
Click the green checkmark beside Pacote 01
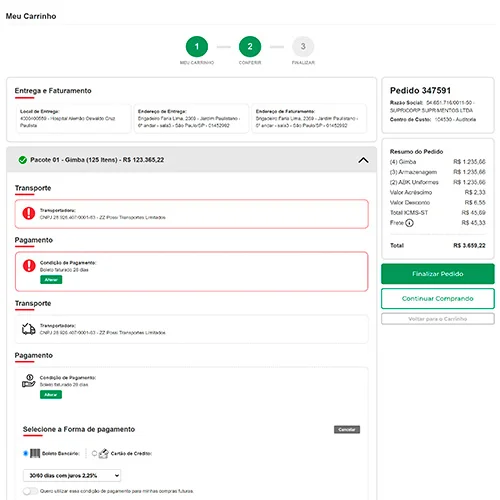click(x=23, y=160)
